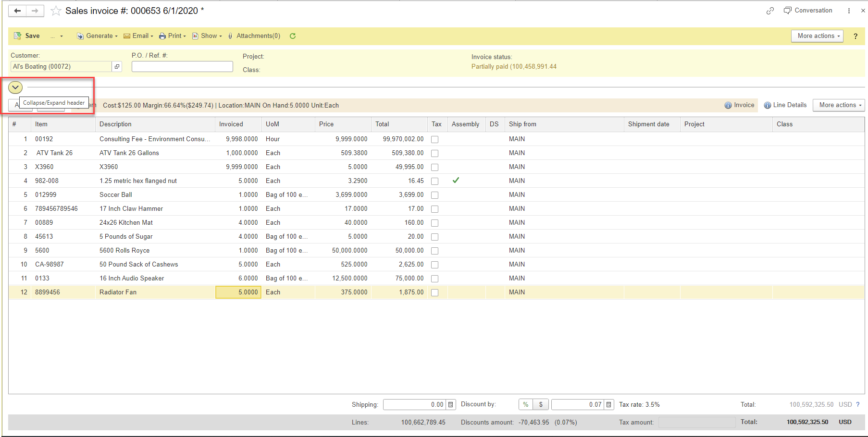The width and height of the screenshot is (868, 437).
Task: Mark invoice as favorite with star
Action: [56, 11]
